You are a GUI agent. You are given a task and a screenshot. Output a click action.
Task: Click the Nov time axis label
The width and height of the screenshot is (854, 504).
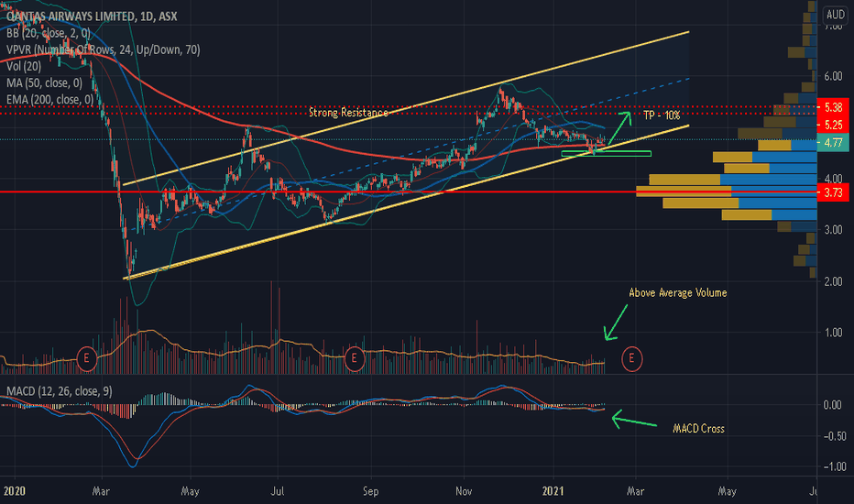point(464,491)
